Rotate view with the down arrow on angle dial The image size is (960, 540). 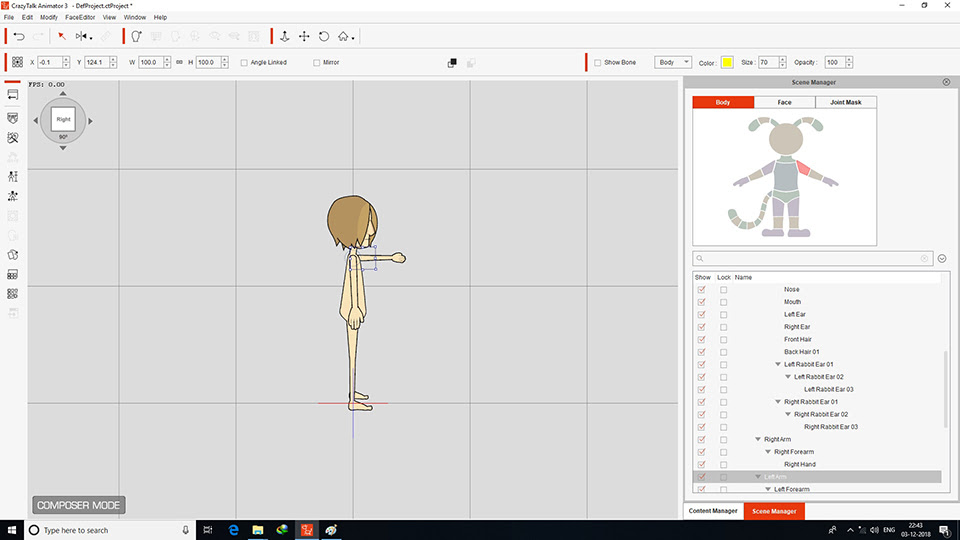point(63,148)
